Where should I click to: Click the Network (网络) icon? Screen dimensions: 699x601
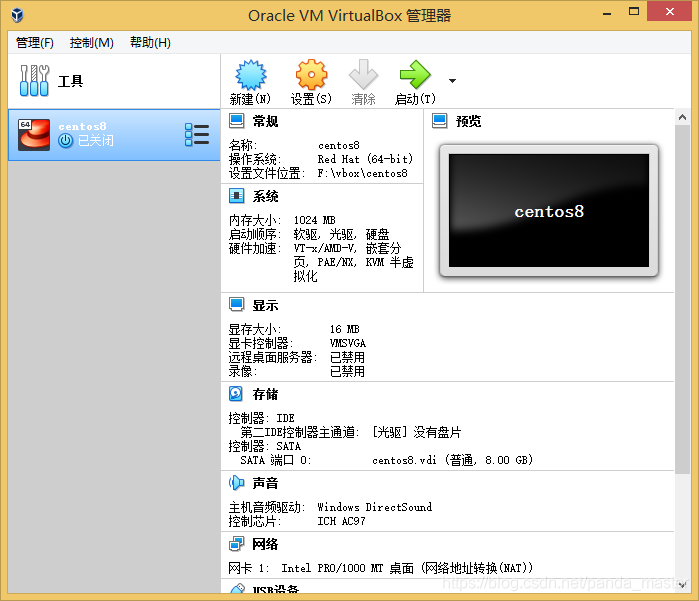point(236,543)
